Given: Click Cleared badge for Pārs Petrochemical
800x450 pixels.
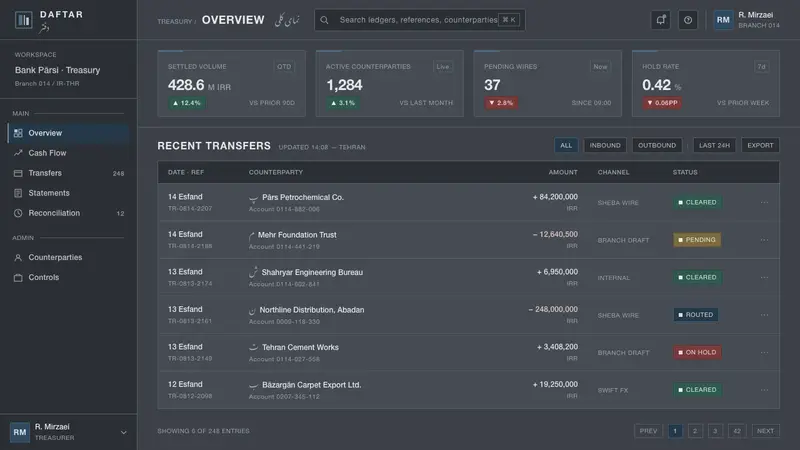Looking at the screenshot, I should pyautogui.click(x=697, y=203).
